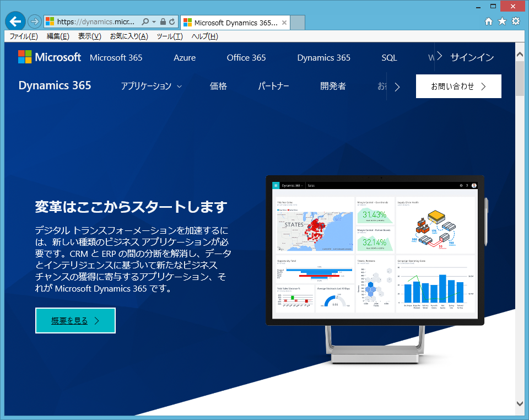Open a new blank tab
This screenshot has height=420, width=529.
tap(298, 23)
